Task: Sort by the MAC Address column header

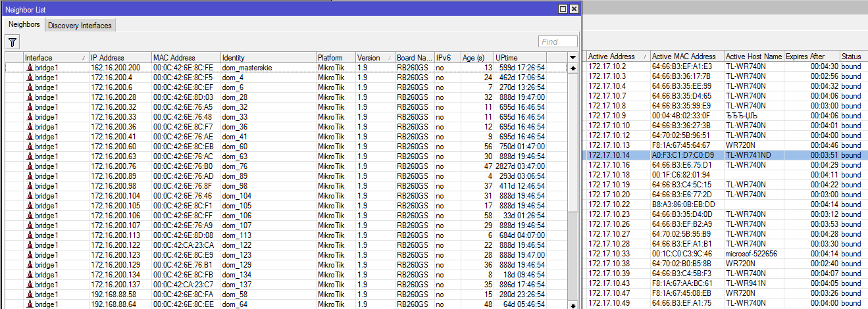Action: tap(185, 58)
